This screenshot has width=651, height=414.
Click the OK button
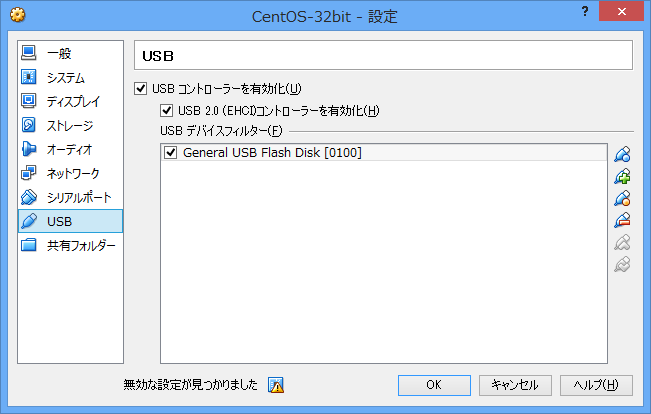pos(434,385)
